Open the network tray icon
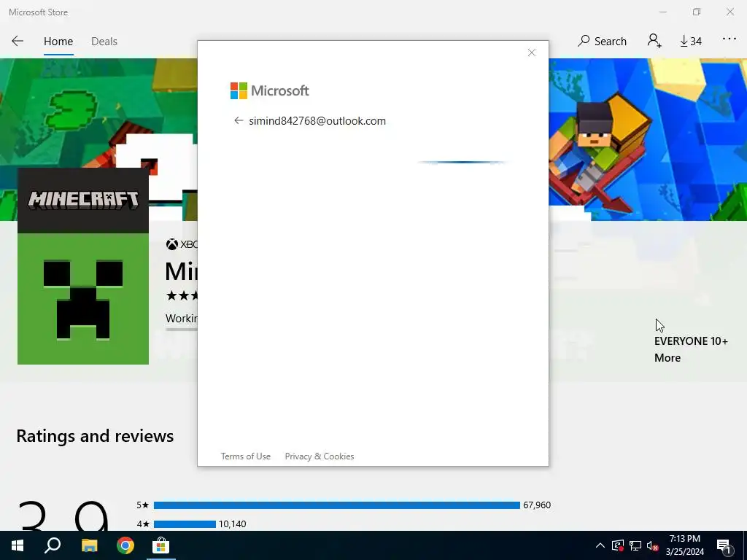747x560 pixels. point(635,545)
